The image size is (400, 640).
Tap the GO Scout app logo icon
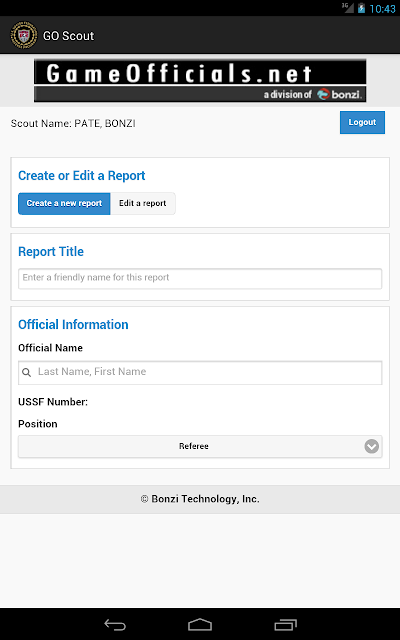pyautogui.click(x=24, y=35)
